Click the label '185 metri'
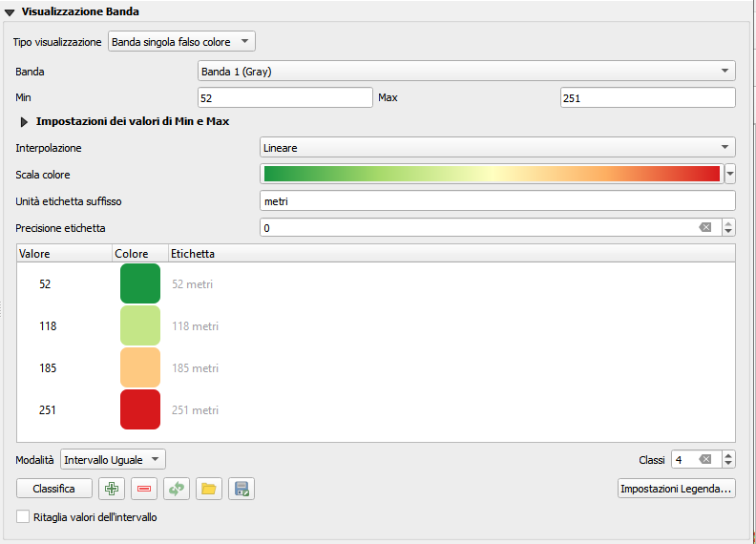This screenshot has height=544, width=756. tap(196, 368)
